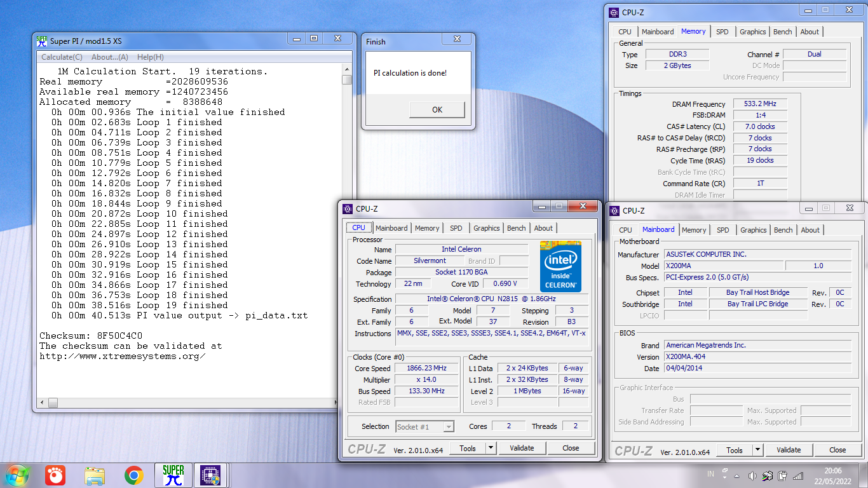Open Windows Explorer from the taskbar
868x488 pixels.
click(x=95, y=475)
